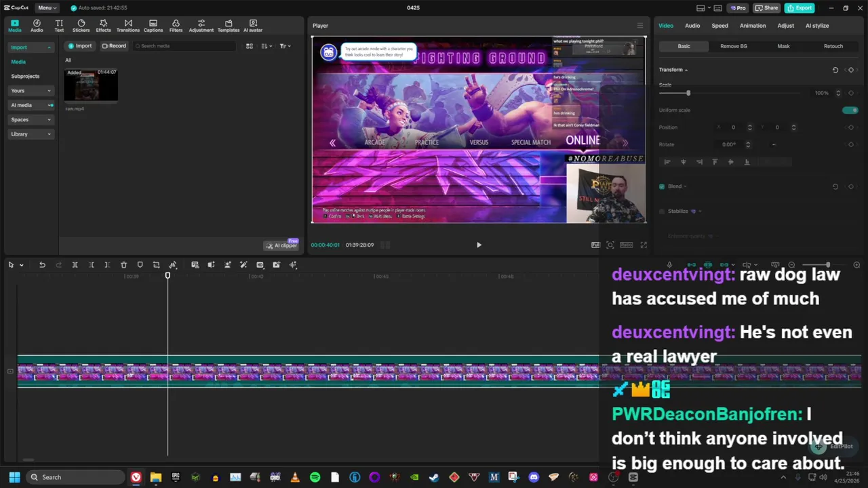Open the Mask sub-tab

(x=783, y=46)
